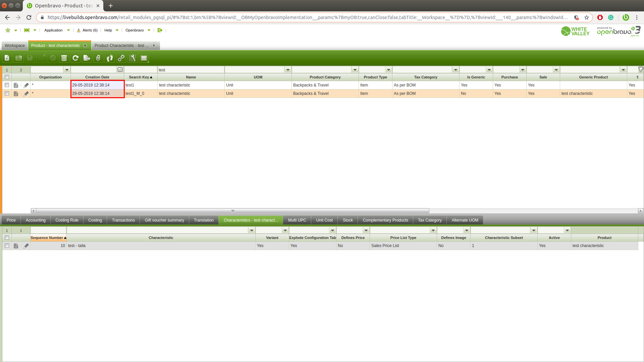
Task: Sort by Name column header
Action: pos(191,77)
